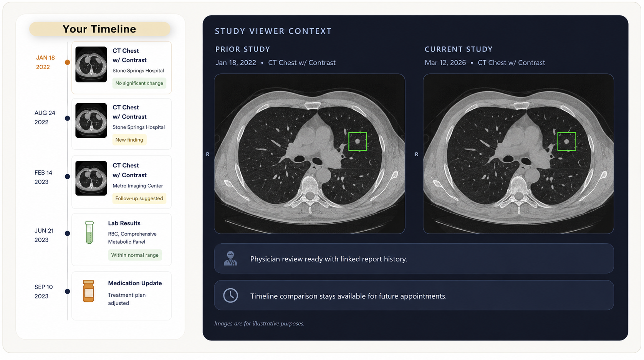Click the 'R' marker beside current study
644x360 pixels.
coord(417,154)
